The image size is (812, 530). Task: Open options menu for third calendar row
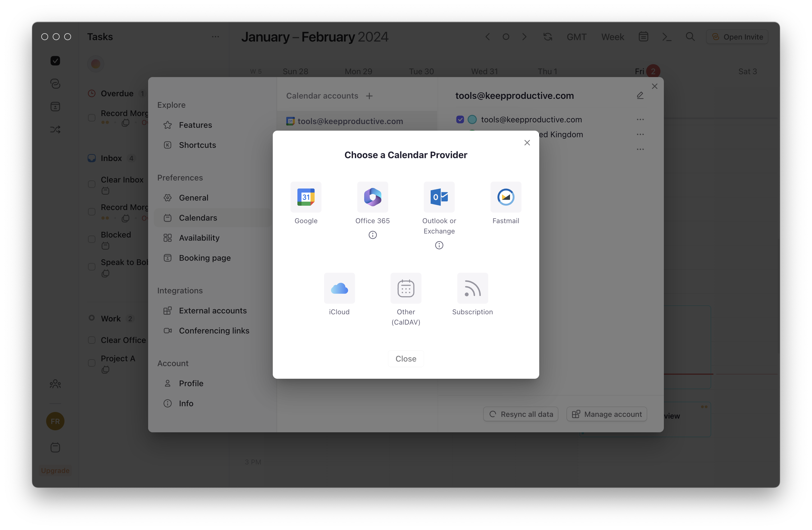coord(640,149)
